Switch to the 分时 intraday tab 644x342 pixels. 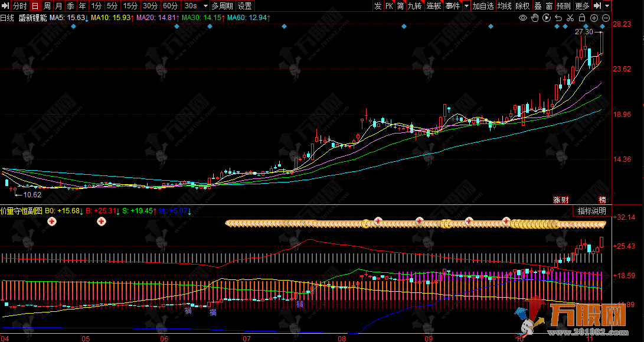pyautogui.click(x=20, y=6)
